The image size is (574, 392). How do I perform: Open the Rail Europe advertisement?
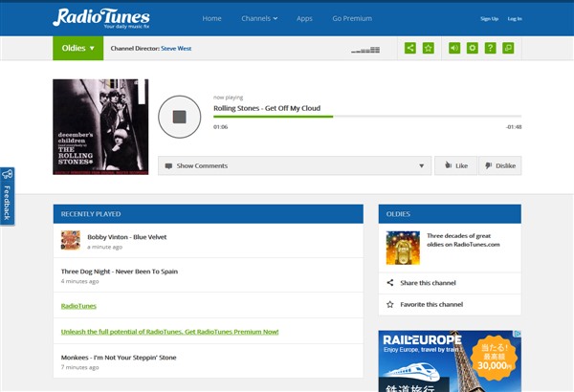[450, 361]
